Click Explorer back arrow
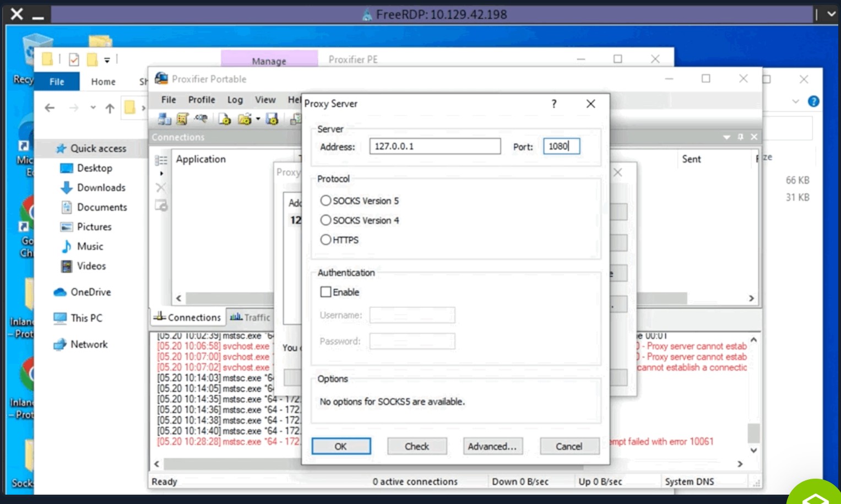This screenshot has width=841, height=504. [50, 108]
